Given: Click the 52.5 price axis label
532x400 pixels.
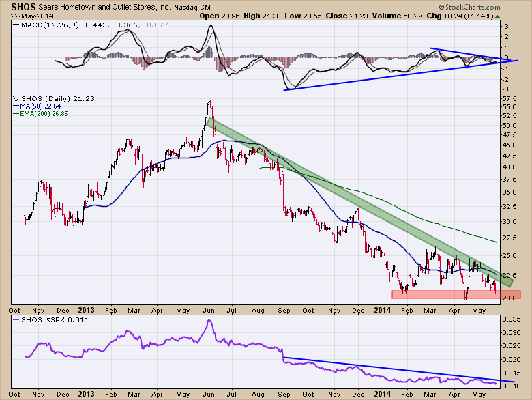Looking at the screenshot, I should pos(509,116).
